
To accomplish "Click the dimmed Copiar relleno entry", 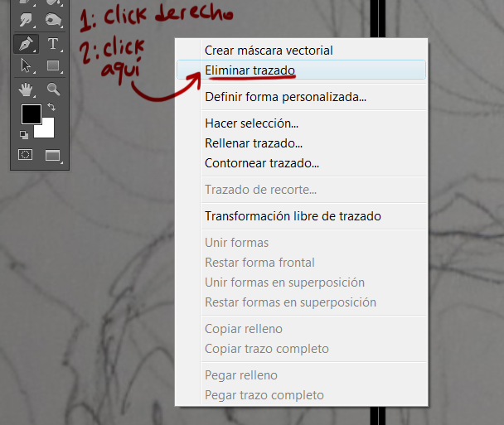I will pos(301,329).
